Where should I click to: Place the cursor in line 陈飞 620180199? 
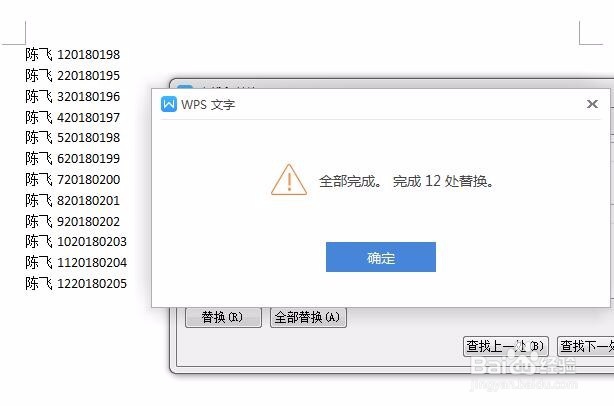click(x=72, y=159)
